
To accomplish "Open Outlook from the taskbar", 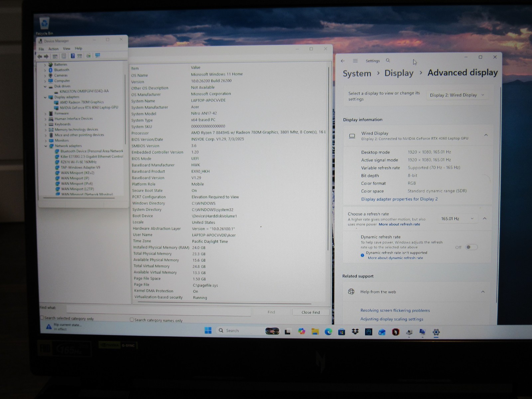I will 382,332.
